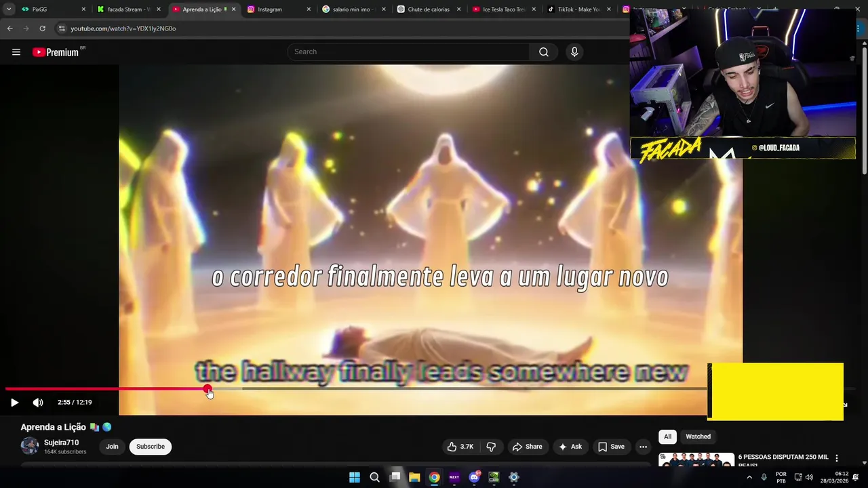Viewport: 868px width, 488px height.
Task: Open the tab search dropdown arrow
Action: (x=8, y=9)
